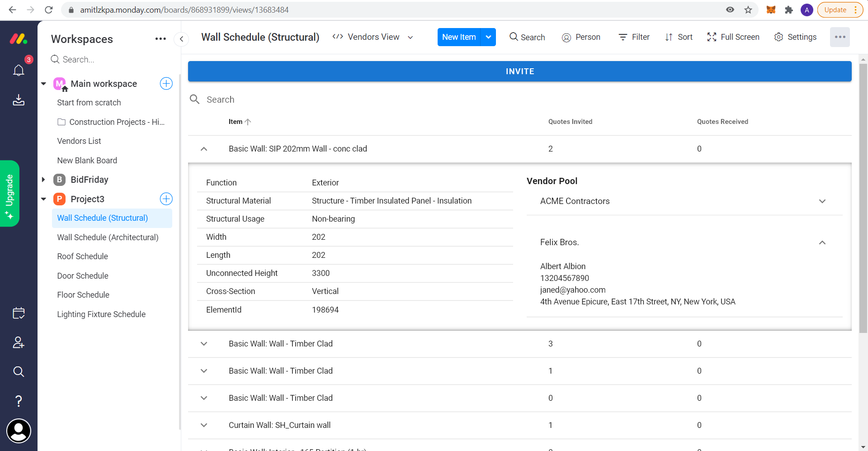Open the Vendors List board
The height and width of the screenshot is (451, 868).
click(x=79, y=141)
